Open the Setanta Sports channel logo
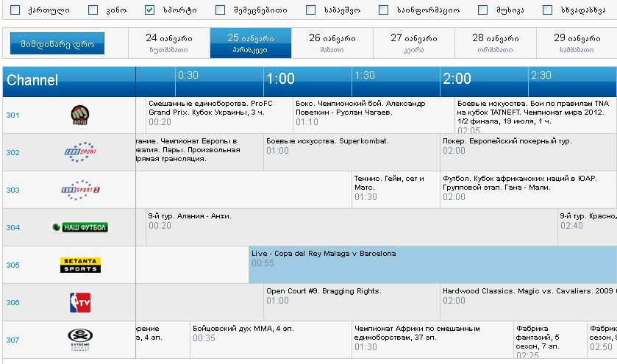 [x=80, y=265]
